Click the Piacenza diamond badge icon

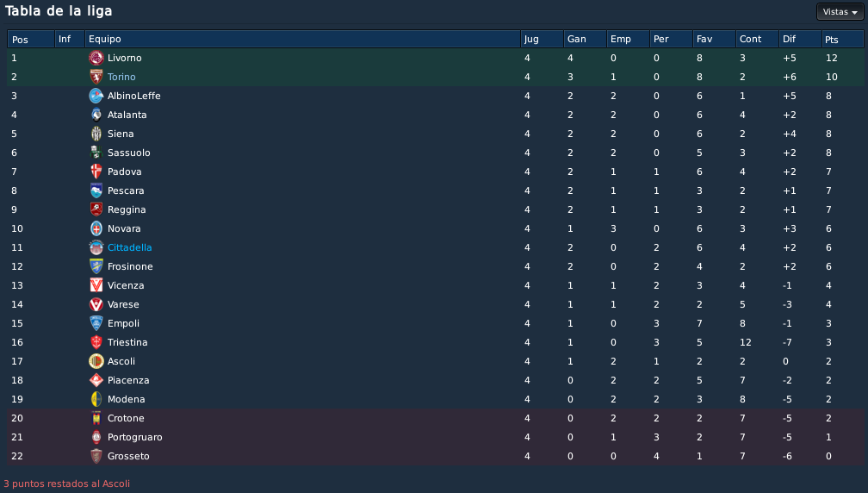tap(96, 380)
